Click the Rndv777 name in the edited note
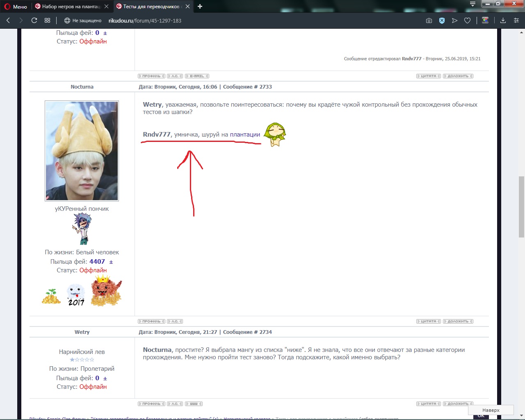 pyautogui.click(x=412, y=59)
